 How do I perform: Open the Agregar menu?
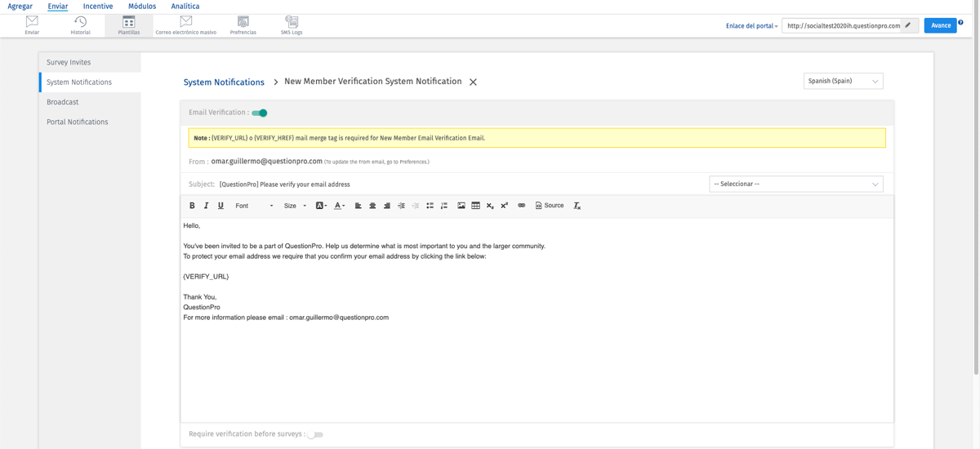(x=20, y=7)
